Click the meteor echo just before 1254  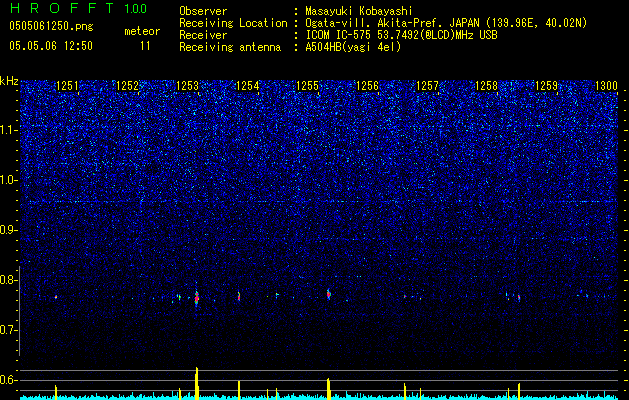point(239,296)
